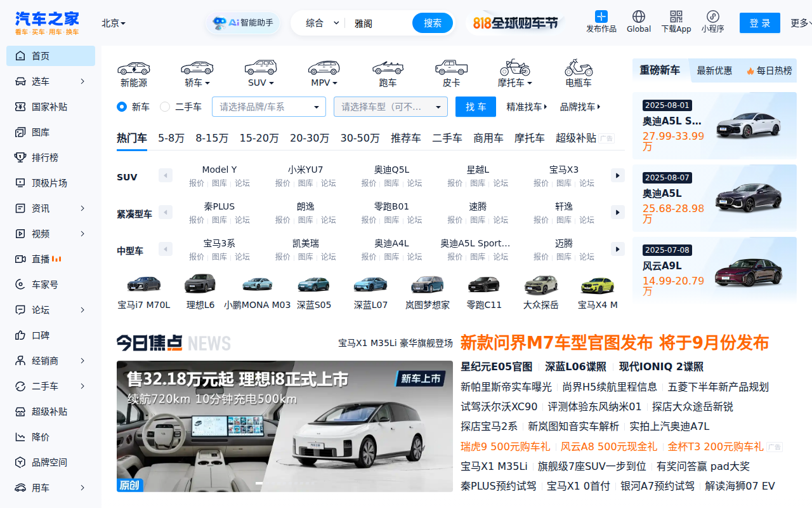Pick the MPV vehicle icon
The width and height of the screenshot is (812, 508).
(x=324, y=73)
